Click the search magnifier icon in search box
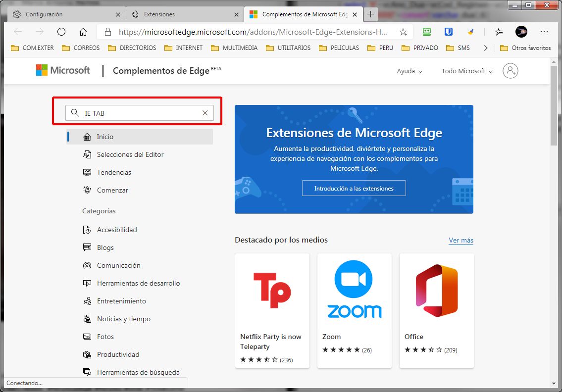 pyautogui.click(x=75, y=113)
